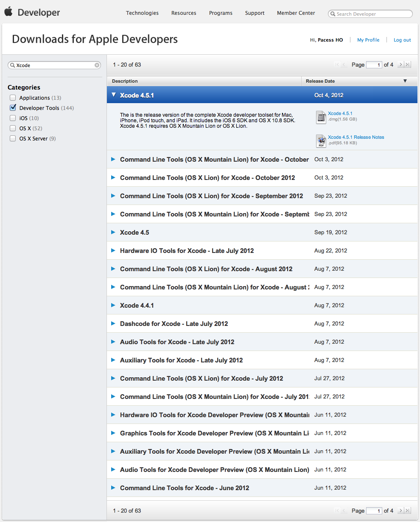Viewport: 420px width, 522px height.
Task: Open the Resources menu
Action: pyautogui.click(x=184, y=13)
